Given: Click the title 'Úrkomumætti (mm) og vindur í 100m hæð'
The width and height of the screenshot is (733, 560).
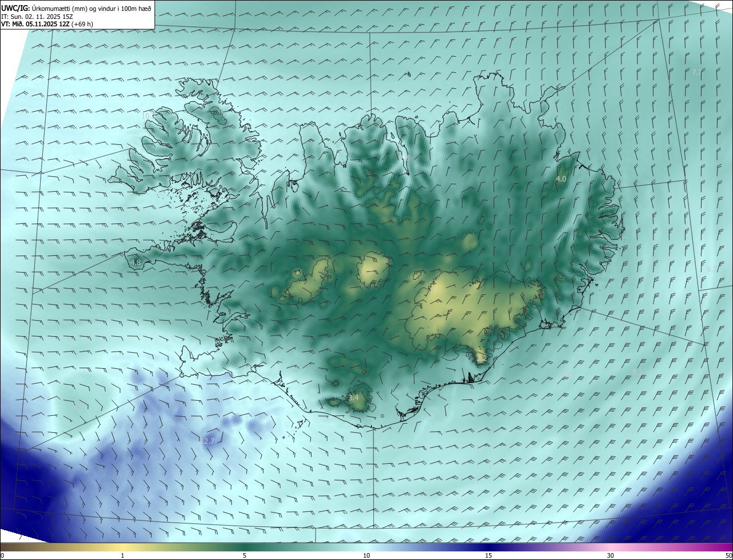Looking at the screenshot, I should tap(92, 8).
